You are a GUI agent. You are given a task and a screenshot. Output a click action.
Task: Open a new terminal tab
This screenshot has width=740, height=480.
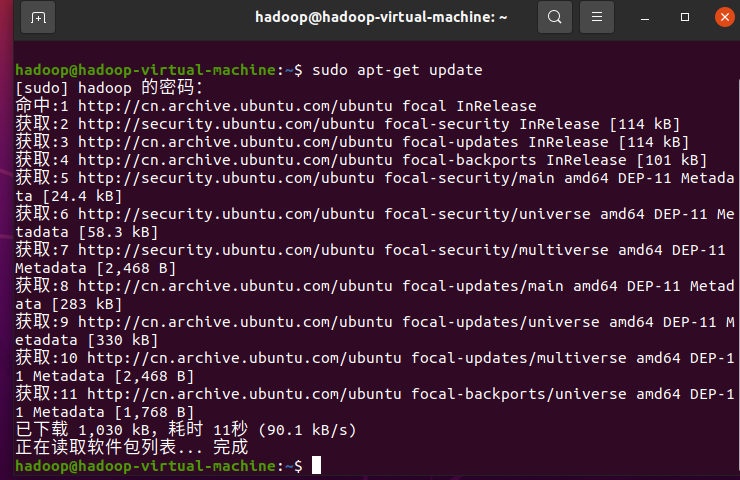(x=38, y=17)
